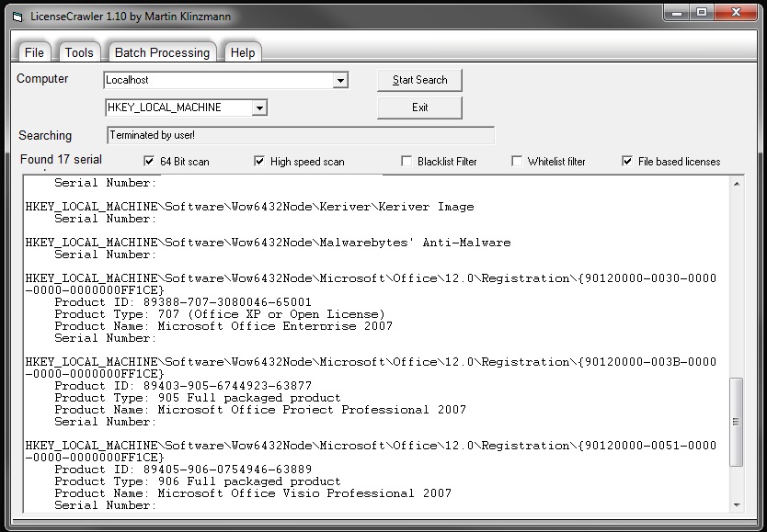This screenshot has width=767, height=532.
Task: Minimize the LicenseCrawler window
Action: click(677, 13)
